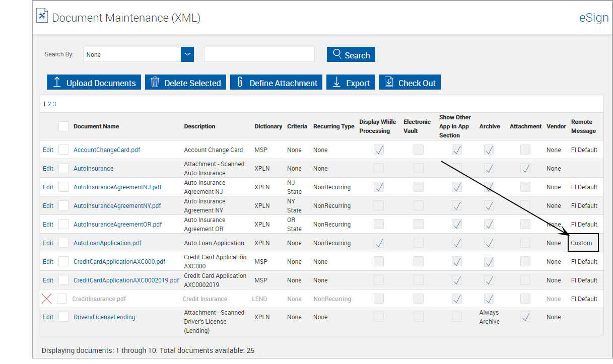
Task: Click Edit for DriversLicenseLending
Action: click(x=47, y=317)
